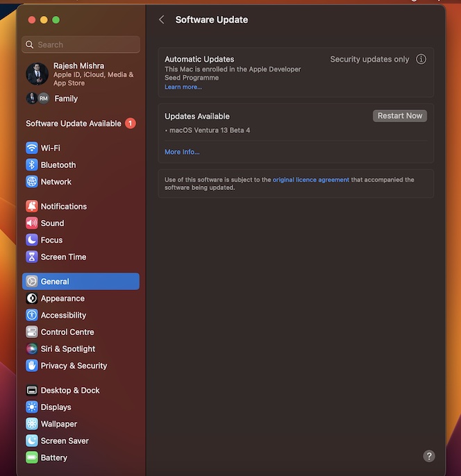Click Automatic Updates heading
The height and width of the screenshot is (476, 461).
click(x=199, y=59)
